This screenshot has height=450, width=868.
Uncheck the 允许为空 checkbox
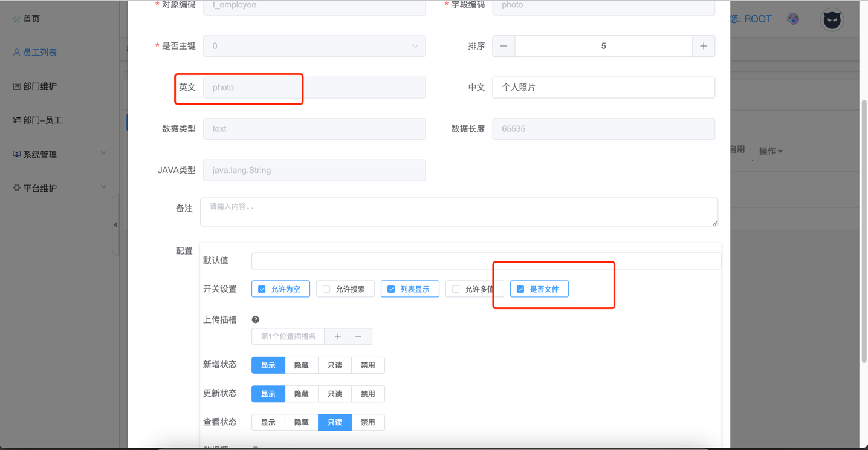click(262, 289)
